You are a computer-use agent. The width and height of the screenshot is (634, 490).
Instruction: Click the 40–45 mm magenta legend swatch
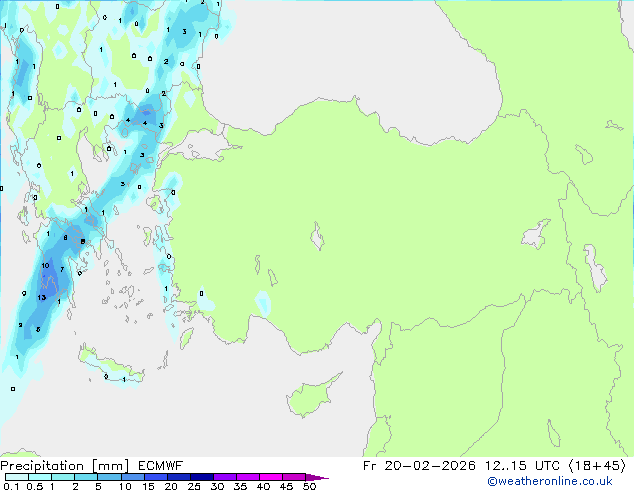point(271,477)
